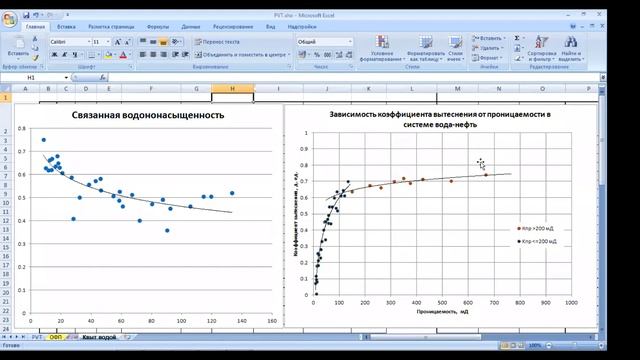Apply the red font color A swatch
Viewport: 640px width, 360px height.
(123, 55)
